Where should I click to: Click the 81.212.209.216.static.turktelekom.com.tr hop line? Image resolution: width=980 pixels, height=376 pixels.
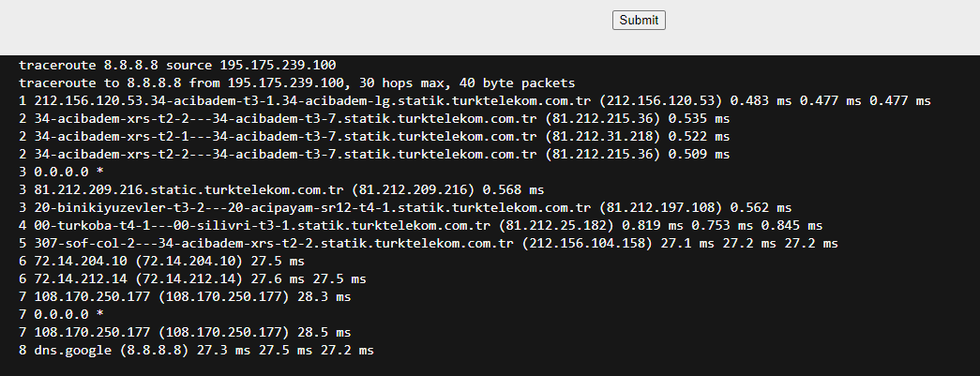tap(281, 189)
